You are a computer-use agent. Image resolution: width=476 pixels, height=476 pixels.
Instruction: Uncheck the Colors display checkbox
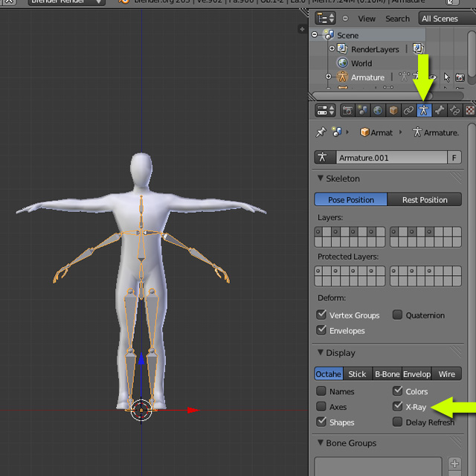coord(397,391)
